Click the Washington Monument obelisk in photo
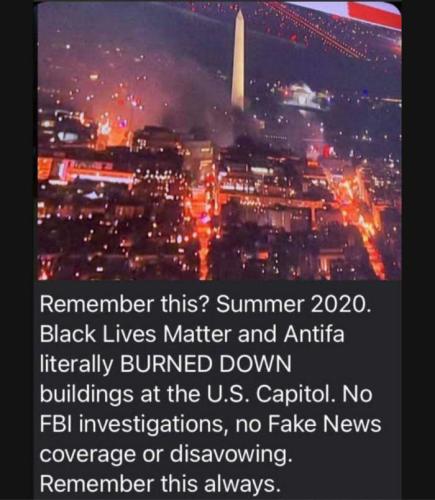The image size is (435, 500). click(238, 60)
